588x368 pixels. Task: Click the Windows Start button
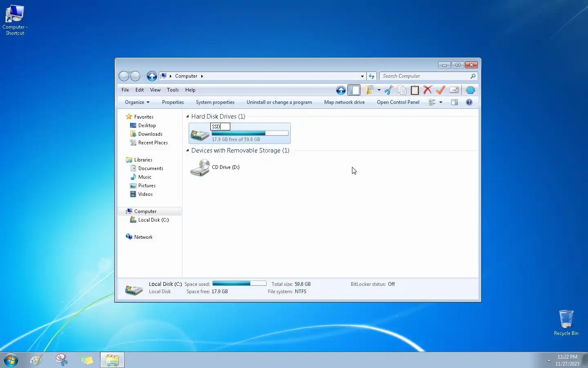11,360
